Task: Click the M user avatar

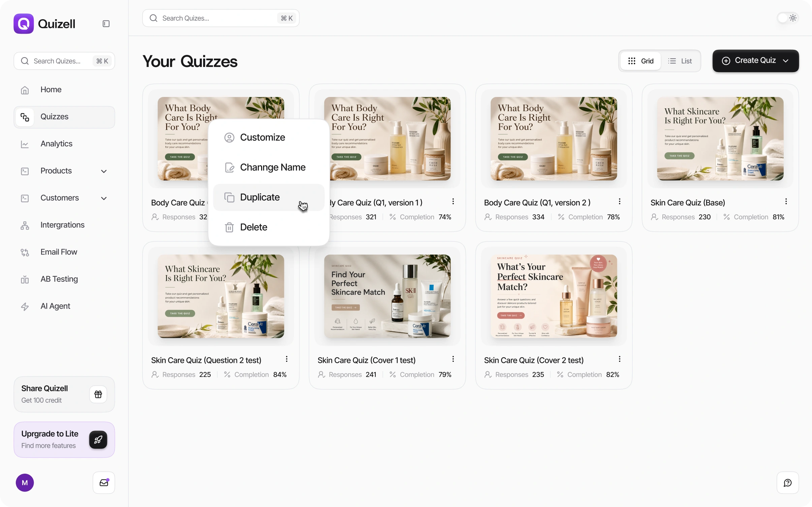Action: [x=25, y=483]
